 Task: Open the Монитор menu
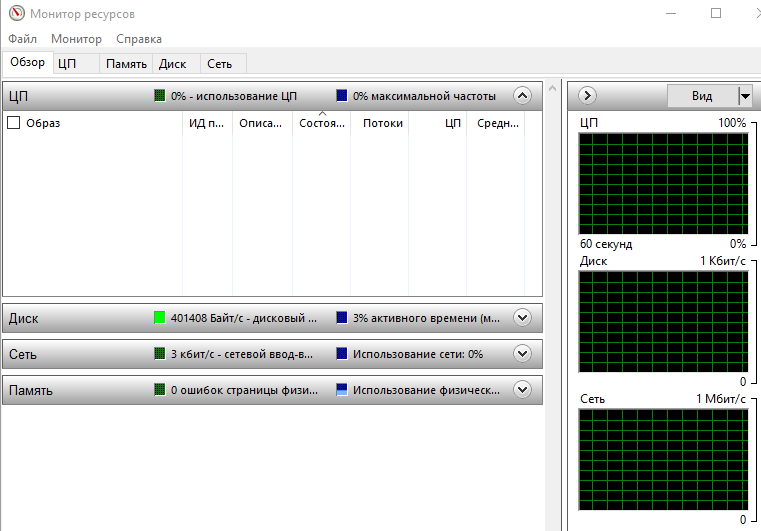pos(76,39)
